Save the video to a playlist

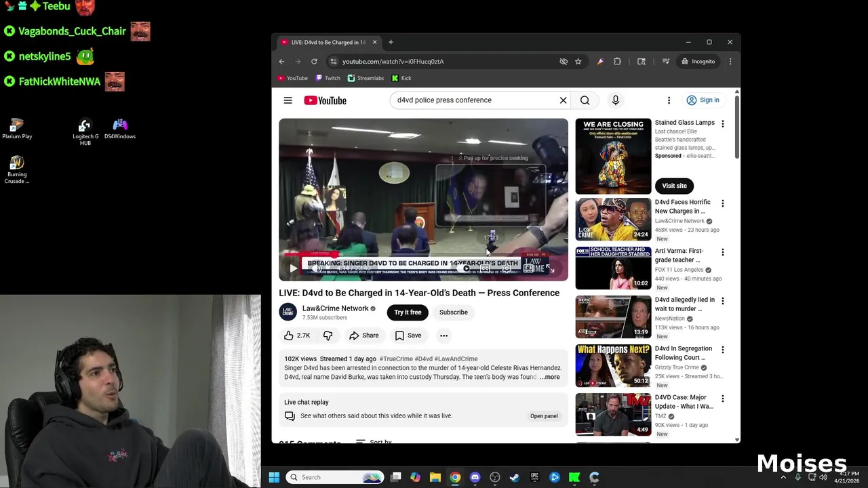408,335
